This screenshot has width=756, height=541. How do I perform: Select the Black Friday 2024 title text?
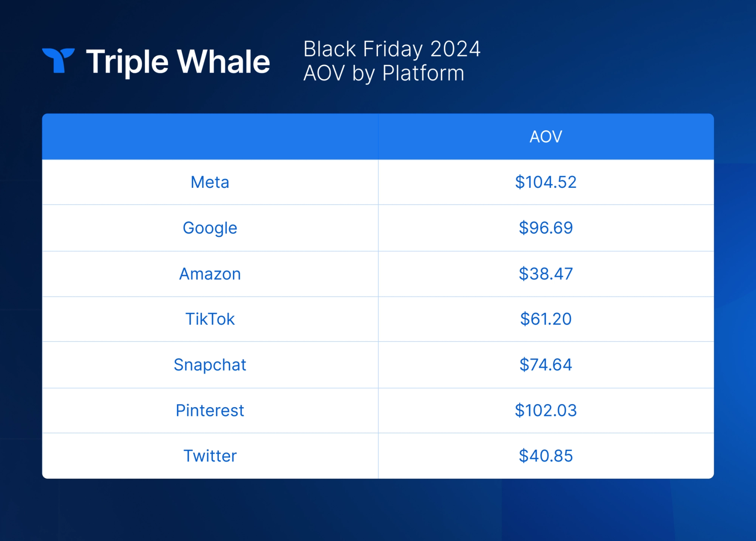[x=392, y=49]
